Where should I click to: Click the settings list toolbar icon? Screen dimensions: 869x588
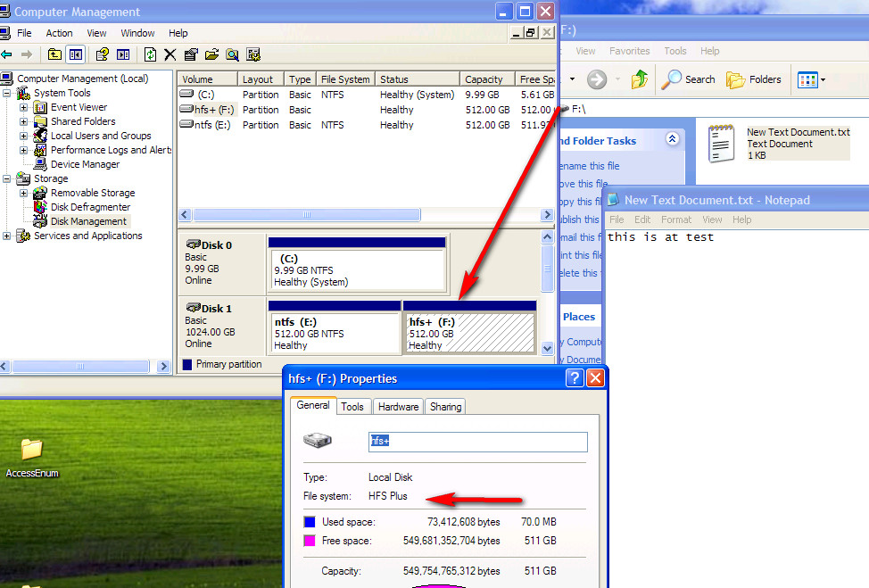(x=253, y=54)
